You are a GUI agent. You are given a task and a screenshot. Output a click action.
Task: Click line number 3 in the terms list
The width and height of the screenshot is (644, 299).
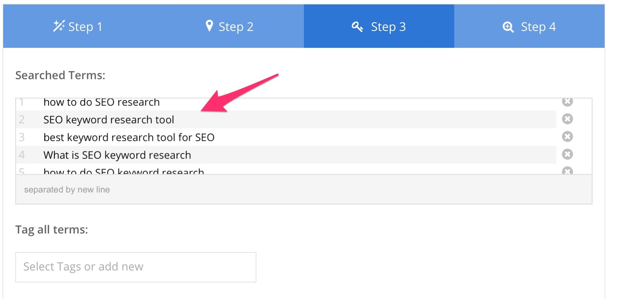22,138
